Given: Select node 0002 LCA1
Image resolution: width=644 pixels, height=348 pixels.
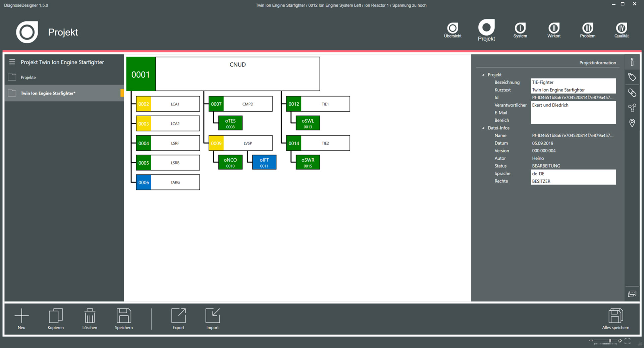Looking at the screenshot, I should point(168,104).
